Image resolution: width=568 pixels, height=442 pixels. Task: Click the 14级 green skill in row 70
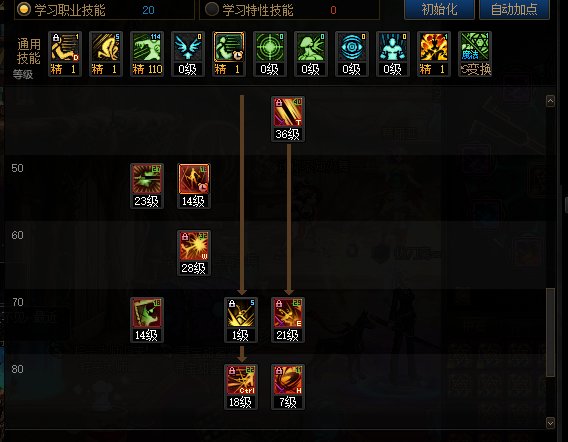click(x=147, y=320)
